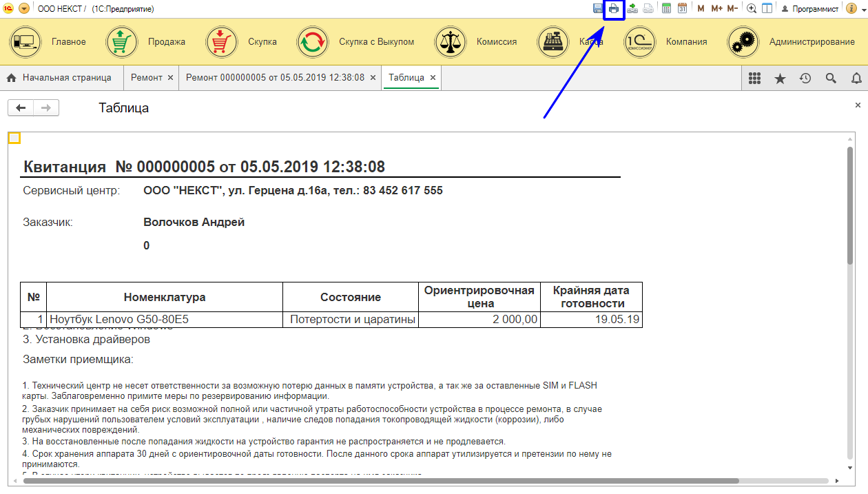This screenshot has height=494, width=868.
Task: Open the calendar icon showing 31
Action: [682, 9]
